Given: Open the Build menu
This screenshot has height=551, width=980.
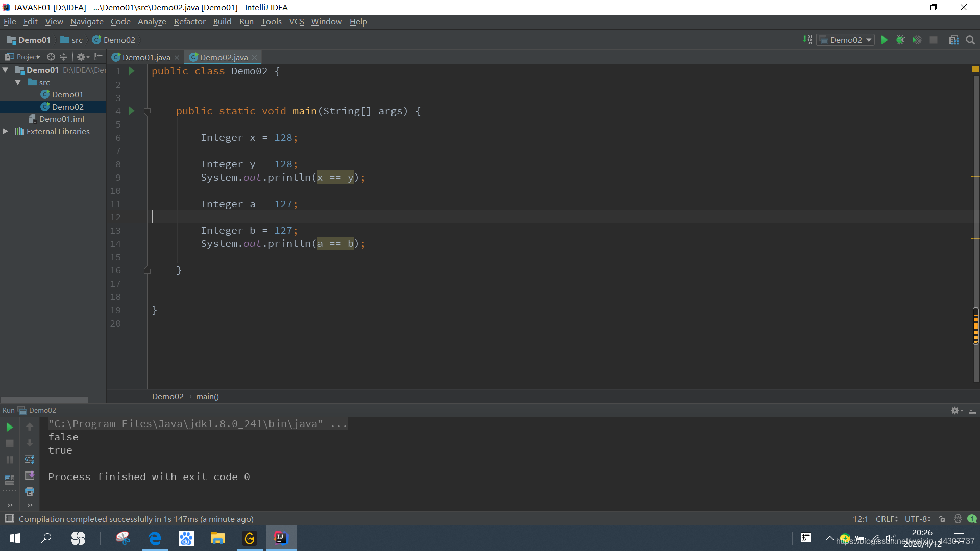Looking at the screenshot, I should point(222,21).
